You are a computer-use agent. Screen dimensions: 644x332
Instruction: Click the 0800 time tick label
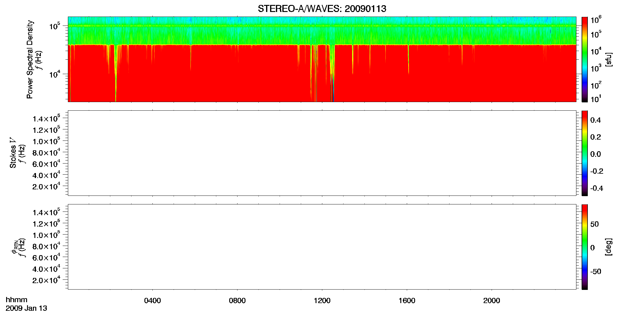pos(237,301)
